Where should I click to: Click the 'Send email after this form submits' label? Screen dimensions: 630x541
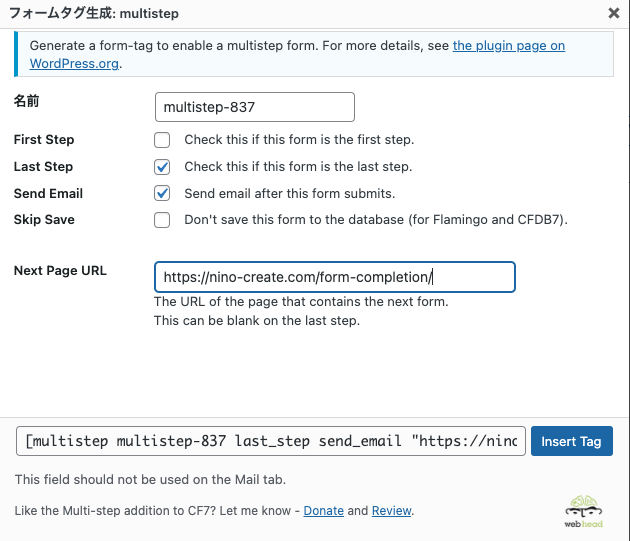pos(290,193)
